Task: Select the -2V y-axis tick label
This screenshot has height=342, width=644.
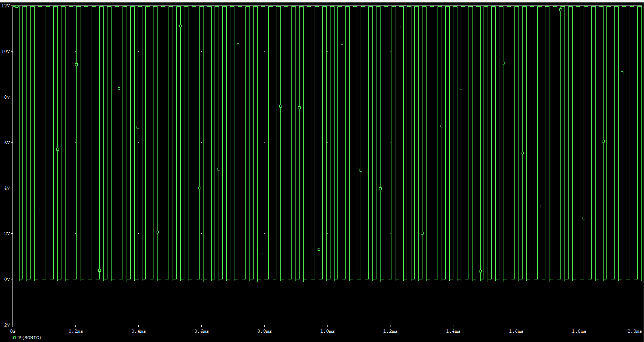Action: [x=6, y=325]
